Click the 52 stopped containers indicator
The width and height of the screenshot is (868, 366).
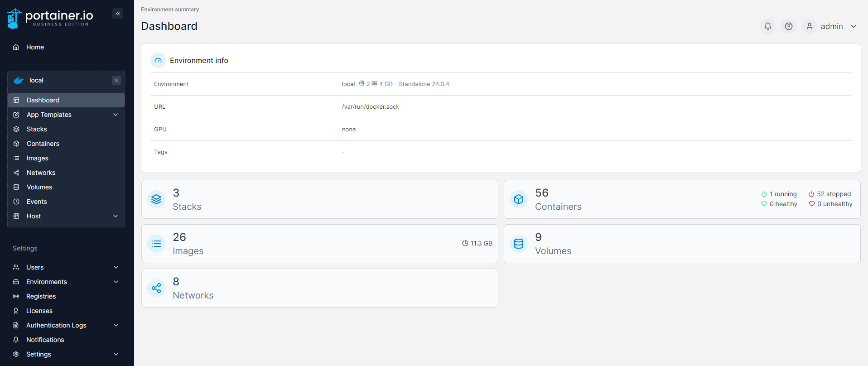coord(829,194)
